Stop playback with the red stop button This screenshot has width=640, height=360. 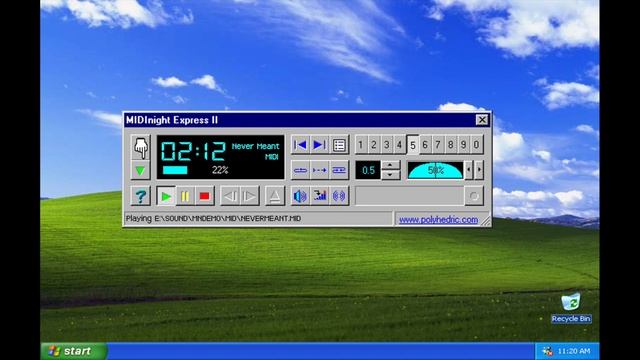[x=204, y=196]
